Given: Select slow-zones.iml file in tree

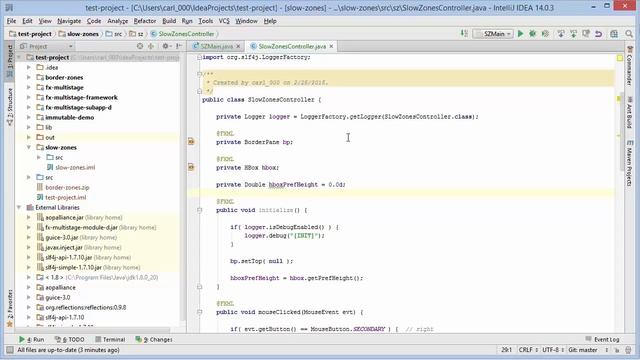Looking at the screenshot, I should point(75,167).
